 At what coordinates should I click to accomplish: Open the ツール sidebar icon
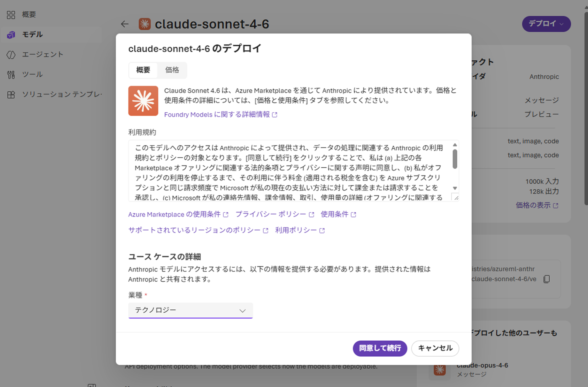11,74
